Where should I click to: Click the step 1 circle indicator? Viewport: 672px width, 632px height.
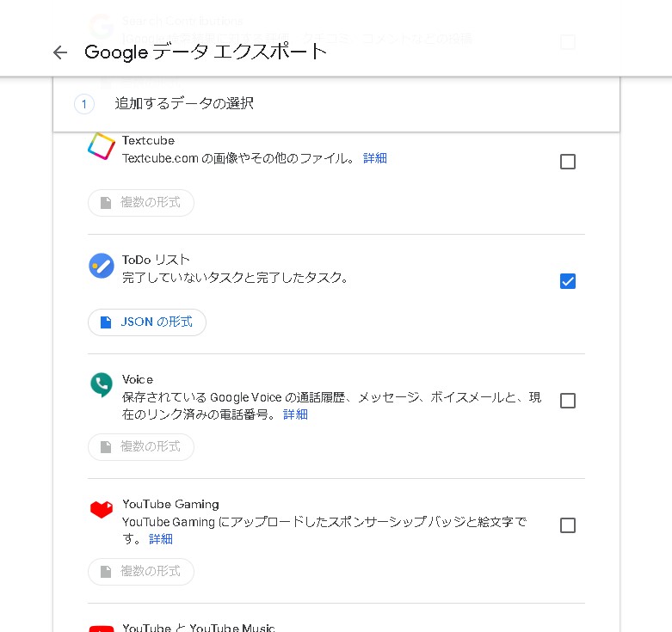[84, 105]
